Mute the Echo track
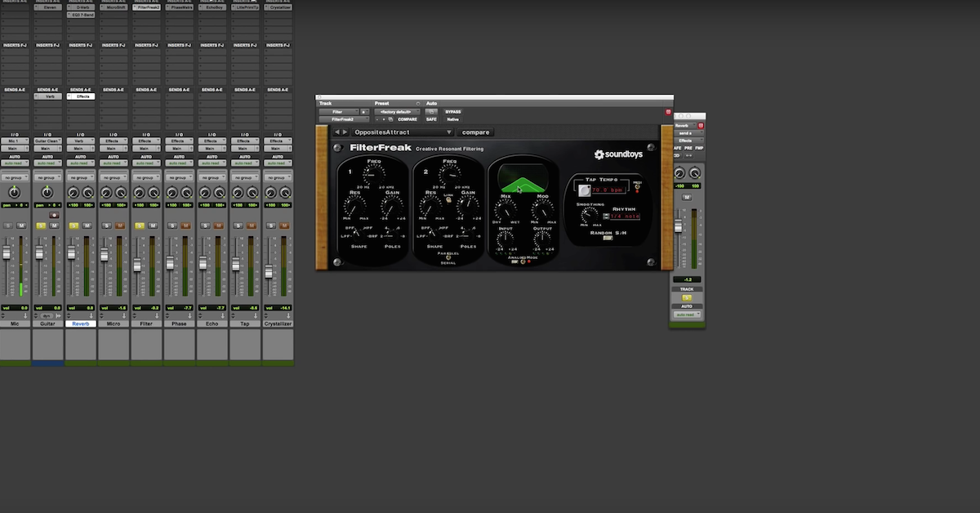Viewport: 980px width, 513px height. pyautogui.click(x=217, y=225)
